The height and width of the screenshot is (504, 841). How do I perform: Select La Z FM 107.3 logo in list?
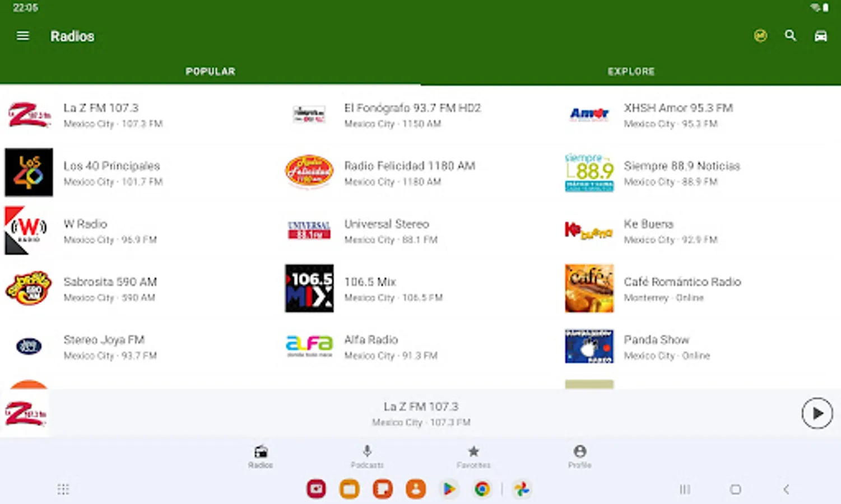tap(29, 114)
